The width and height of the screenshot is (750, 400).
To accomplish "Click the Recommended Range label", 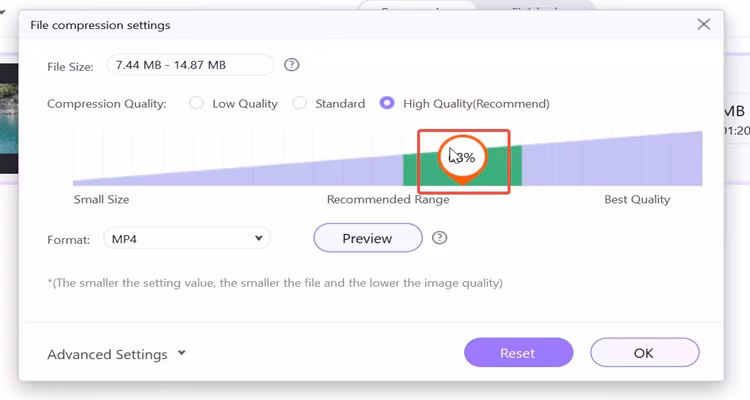I will pos(388,199).
